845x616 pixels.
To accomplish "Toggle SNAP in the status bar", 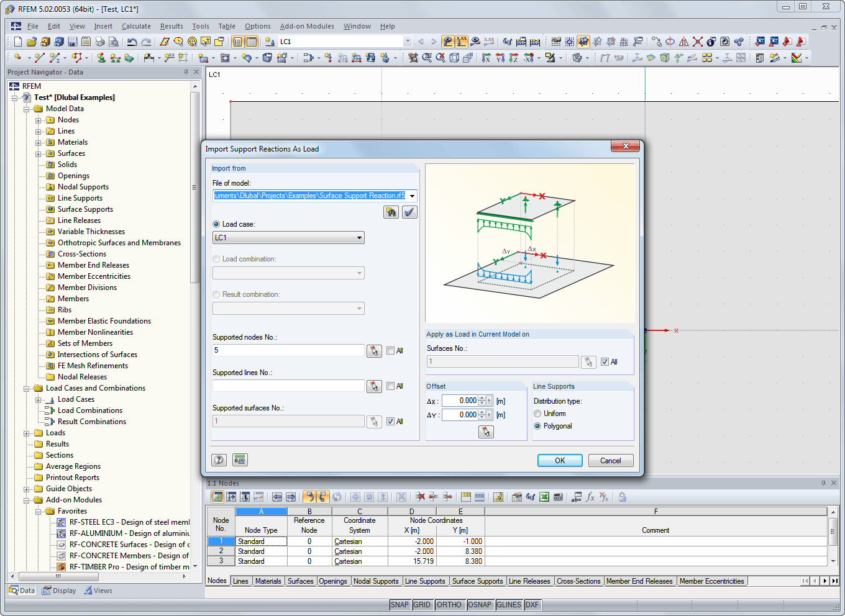I will coord(400,605).
